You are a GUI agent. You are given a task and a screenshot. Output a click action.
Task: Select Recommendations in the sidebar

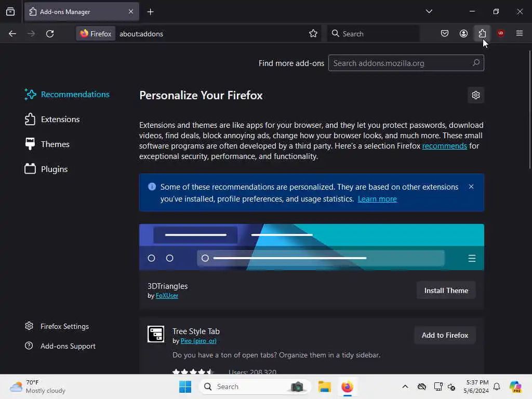pos(67,95)
